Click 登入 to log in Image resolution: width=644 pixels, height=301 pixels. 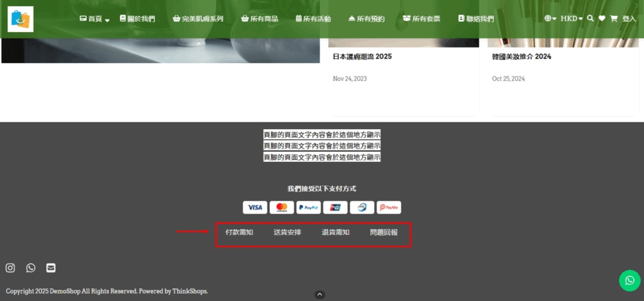629,19
